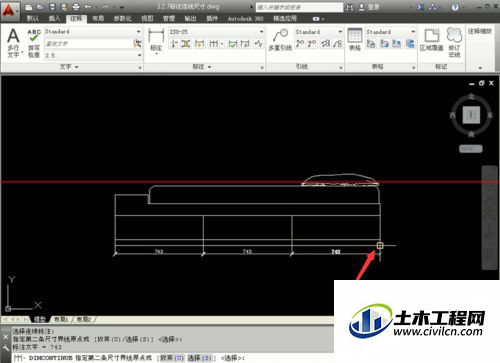Click the second small table icon under Standard
This screenshot has width=500, height=363.
(384, 44)
